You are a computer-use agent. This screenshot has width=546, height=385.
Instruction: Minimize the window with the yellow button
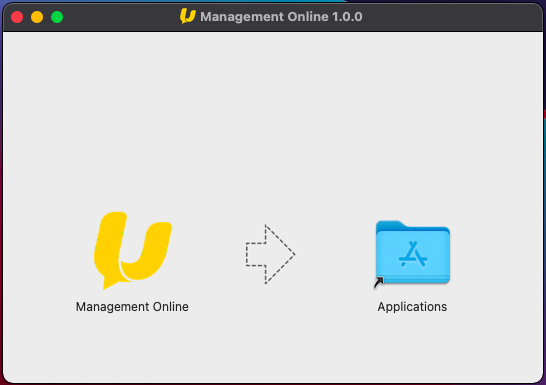(x=37, y=17)
